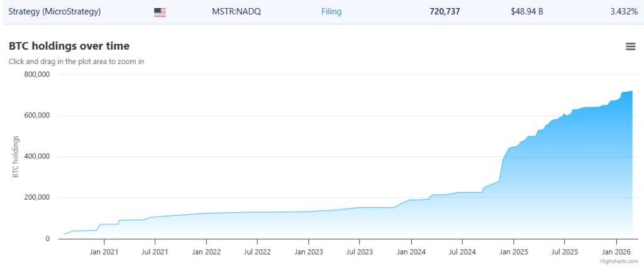Open the Filing link
This screenshot has height=270, width=644.
click(x=331, y=12)
